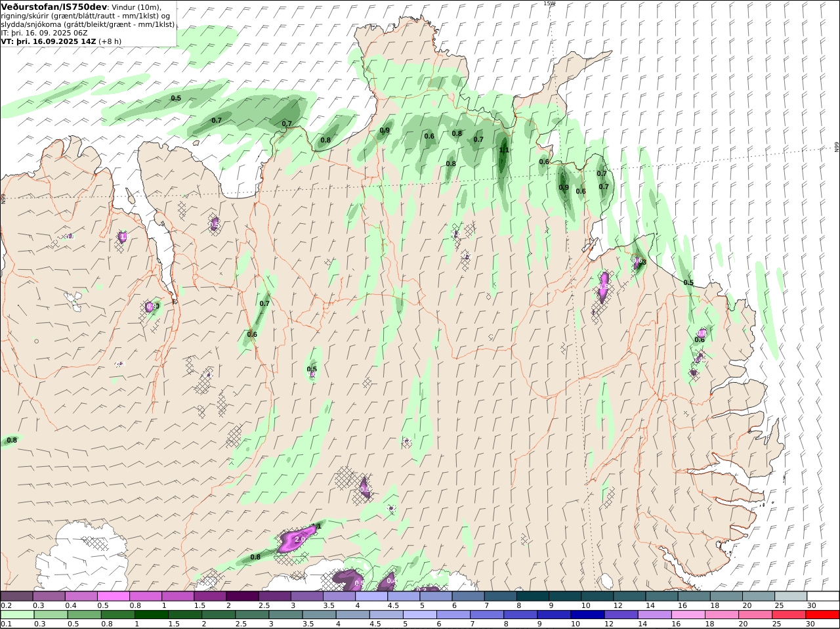Click the '2.5' label on the lower legend
840x629 pixels.
241,624
